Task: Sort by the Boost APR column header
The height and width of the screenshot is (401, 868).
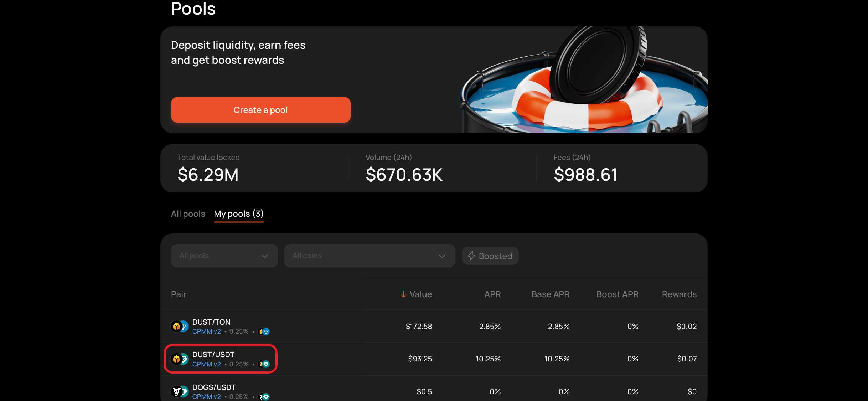Action: point(617,294)
